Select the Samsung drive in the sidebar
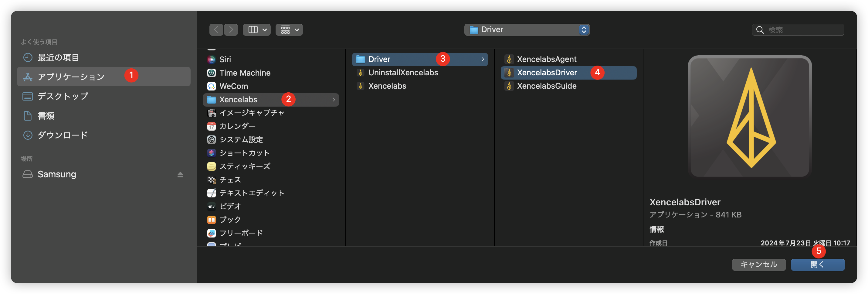 (103, 174)
